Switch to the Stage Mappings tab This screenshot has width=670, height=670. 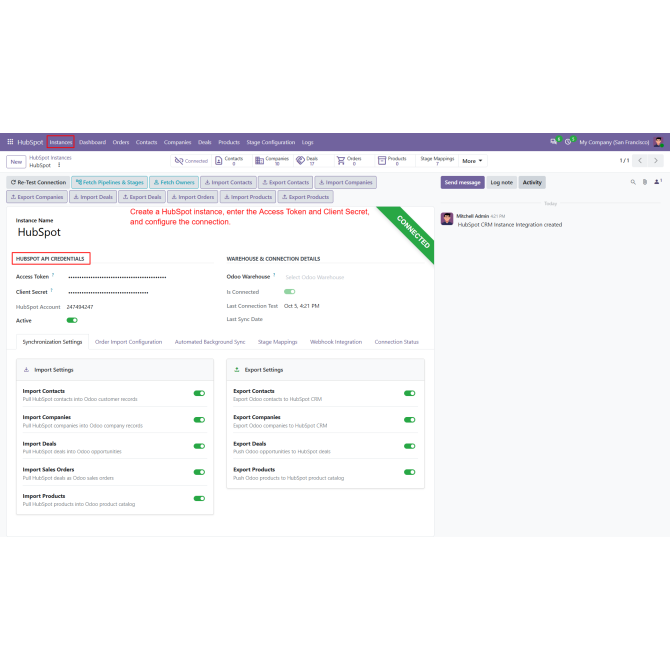277,342
